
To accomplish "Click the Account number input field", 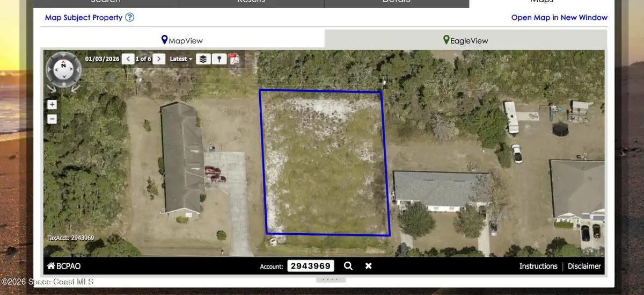I will coord(311,266).
